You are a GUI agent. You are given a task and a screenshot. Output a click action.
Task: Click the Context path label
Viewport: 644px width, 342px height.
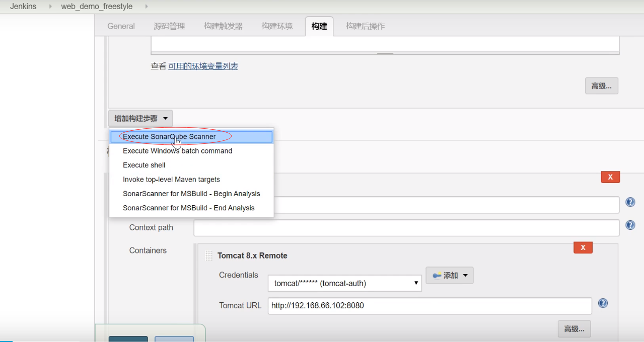coord(151,227)
